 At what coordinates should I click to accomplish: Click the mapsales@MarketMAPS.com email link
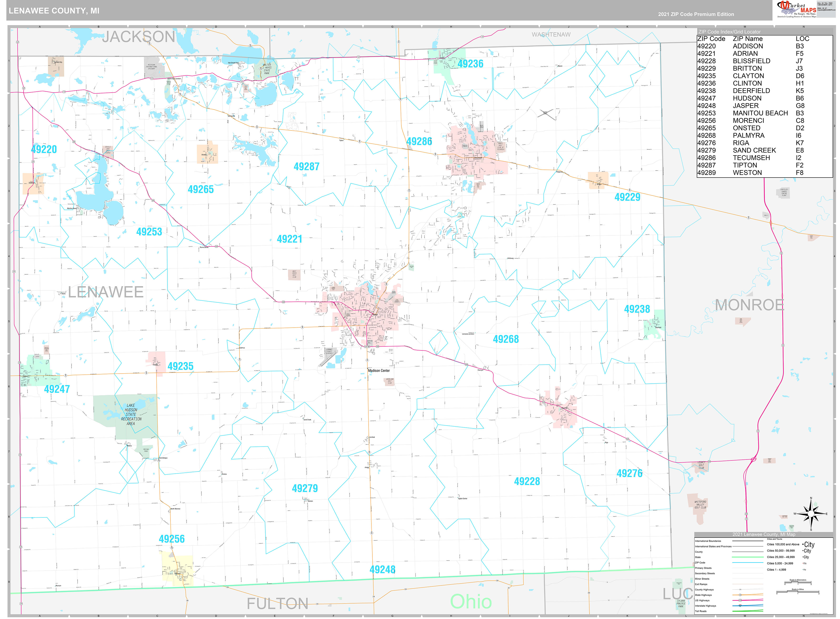pyautogui.click(x=826, y=10)
